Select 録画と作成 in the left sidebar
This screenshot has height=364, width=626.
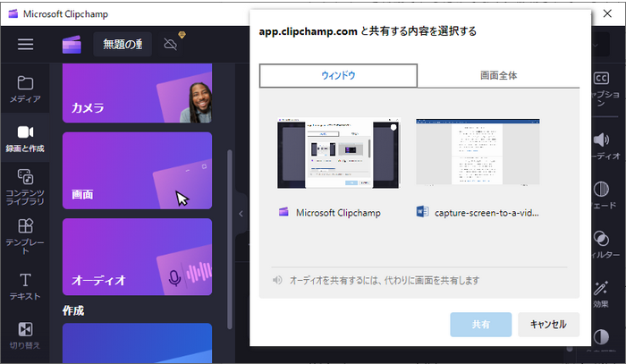(25, 139)
